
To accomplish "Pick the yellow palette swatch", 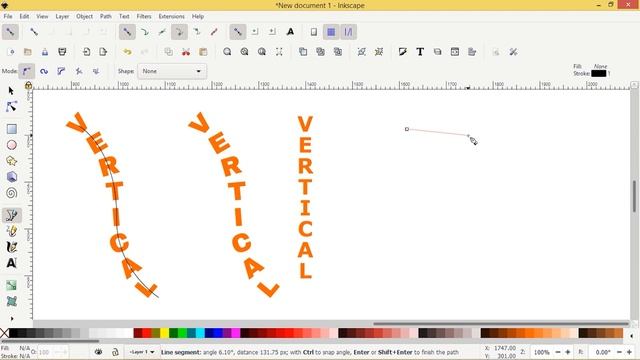I will click(x=164, y=333).
